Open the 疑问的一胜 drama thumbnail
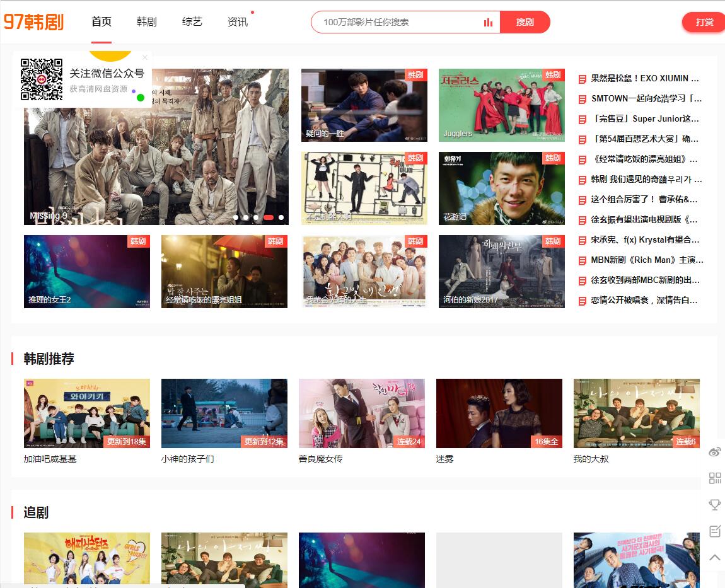This screenshot has width=725, height=588. pyautogui.click(x=364, y=105)
